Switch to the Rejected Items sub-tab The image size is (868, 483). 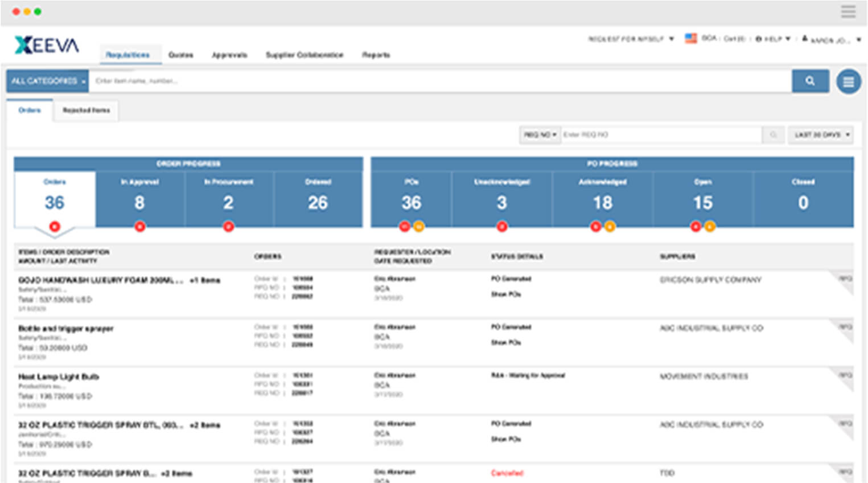[x=86, y=110]
